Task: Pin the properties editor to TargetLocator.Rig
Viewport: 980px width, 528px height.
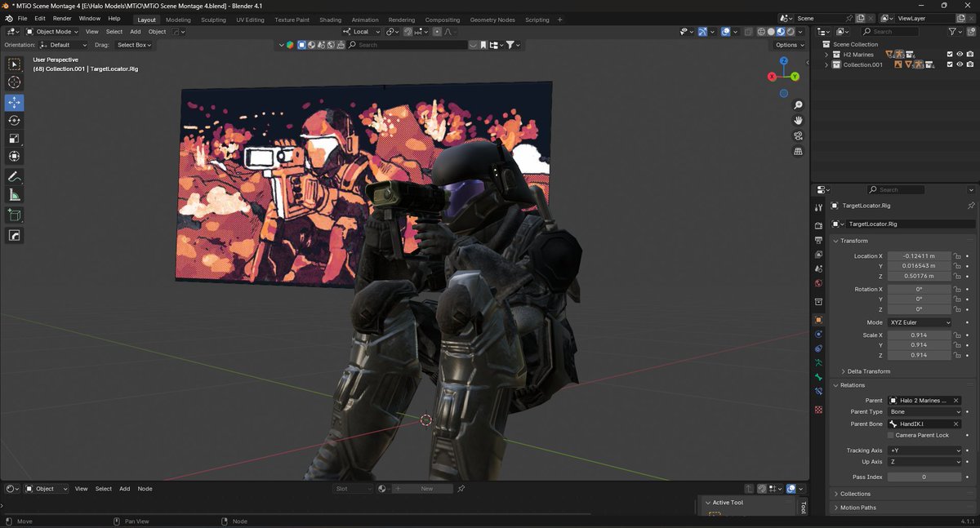Action: coord(971,206)
